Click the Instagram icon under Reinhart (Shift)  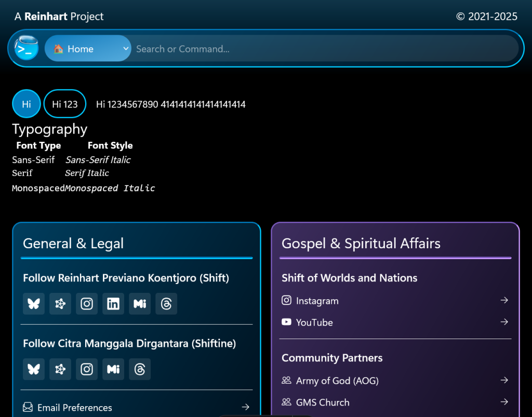pyautogui.click(x=87, y=304)
